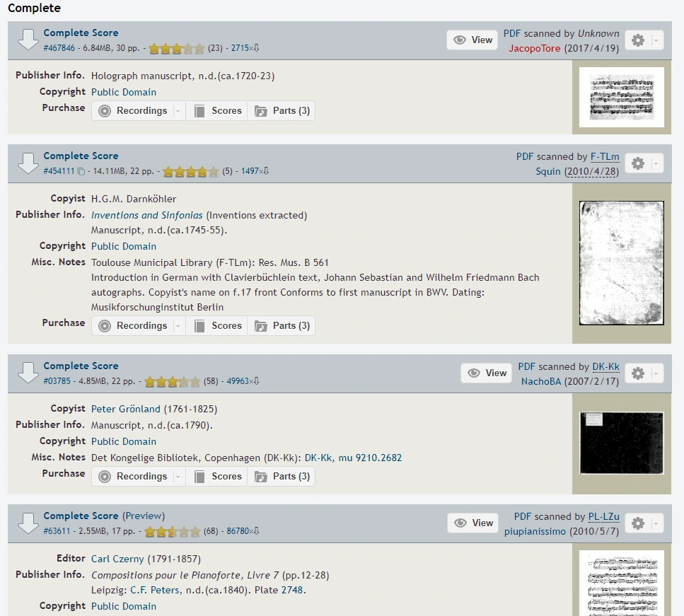Open F-TLm library link
The height and width of the screenshot is (616, 684).
(x=605, y=156)
